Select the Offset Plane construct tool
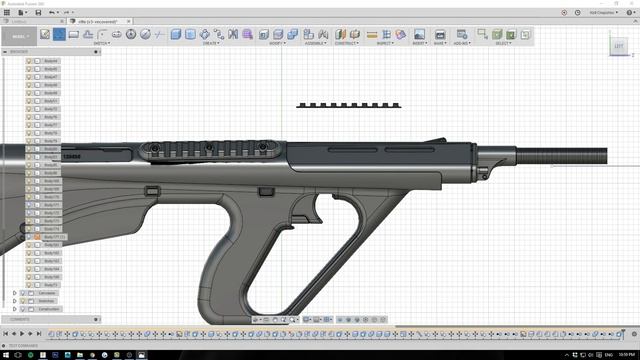This screenshot has height=360, width=640. (340, 34)
